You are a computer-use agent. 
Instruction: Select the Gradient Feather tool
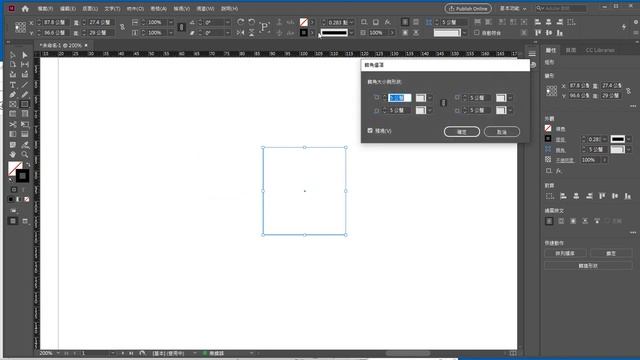pyautogui.click(x=25, y=134)
